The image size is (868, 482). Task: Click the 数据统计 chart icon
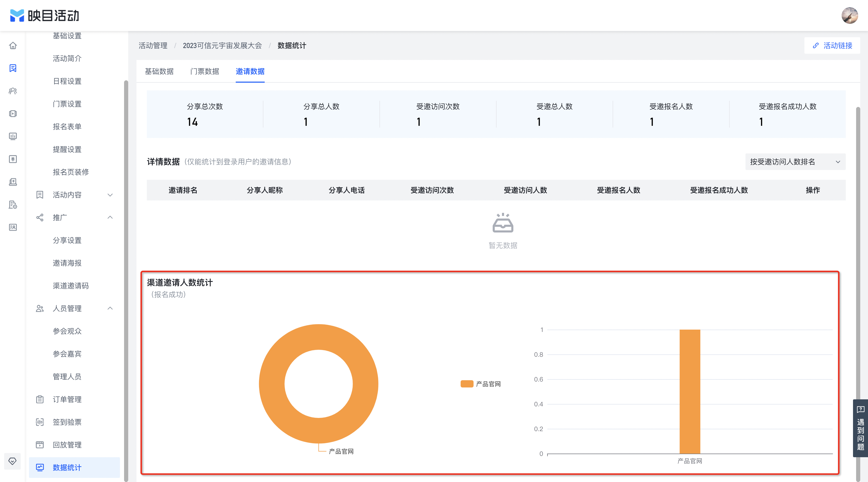[x=40, y=468]
